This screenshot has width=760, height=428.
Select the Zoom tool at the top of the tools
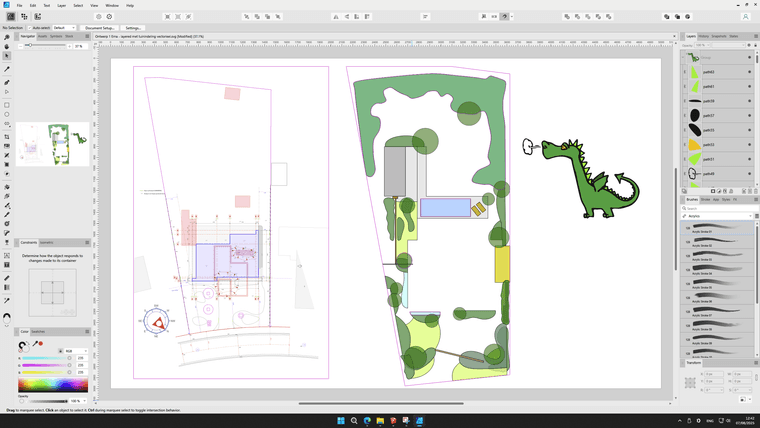pos(7,37)
